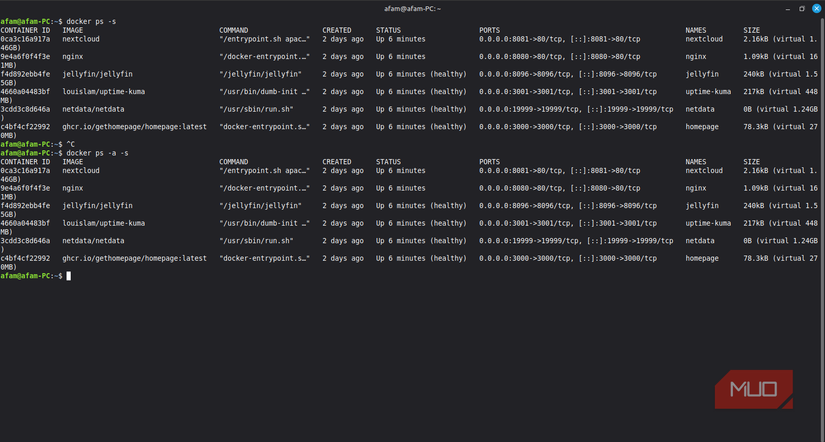This screenshot has width=825, height=442.
Task: Select ID 3cdd3c8d646a in docker ps -s listing
Action: (25, 109)
